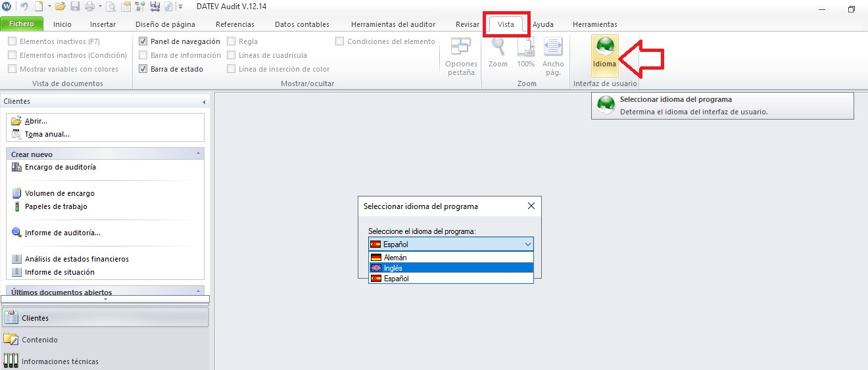Open the Revisar tab
Image resolution: width=868 pixels, height=370 pixels.
[x=468, y=24]
